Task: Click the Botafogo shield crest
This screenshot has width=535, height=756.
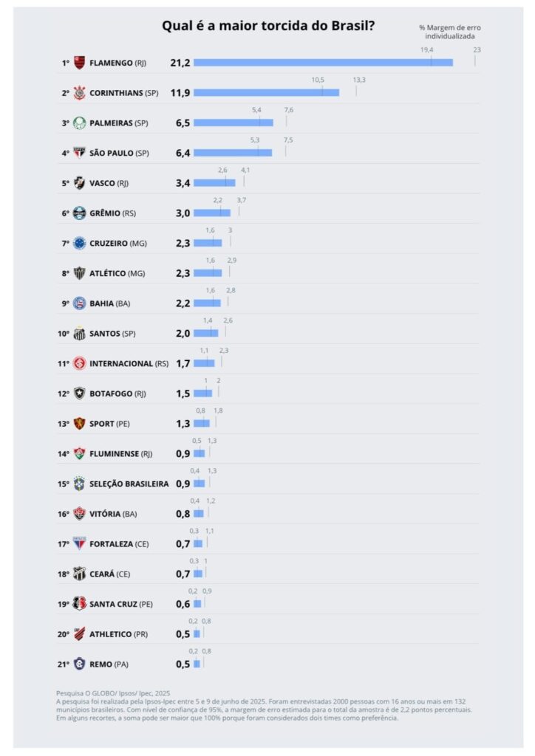Action: tap(80, 394)
